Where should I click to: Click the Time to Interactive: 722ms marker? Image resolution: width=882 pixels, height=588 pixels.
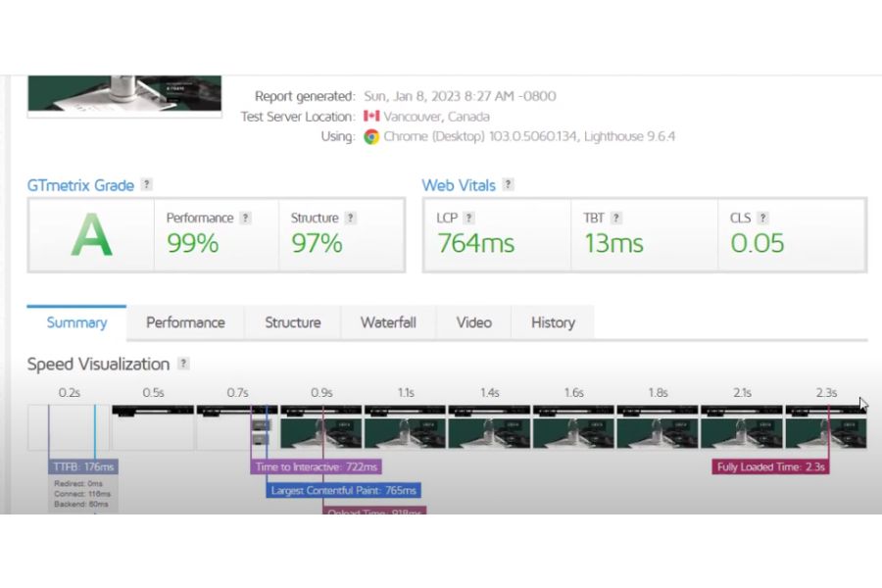(x=317, y=467)
